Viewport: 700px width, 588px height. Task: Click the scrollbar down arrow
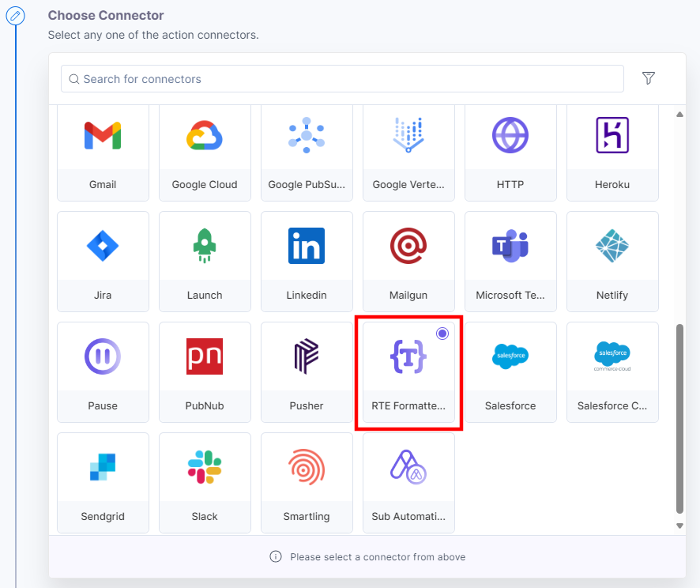tap(680, 526)
